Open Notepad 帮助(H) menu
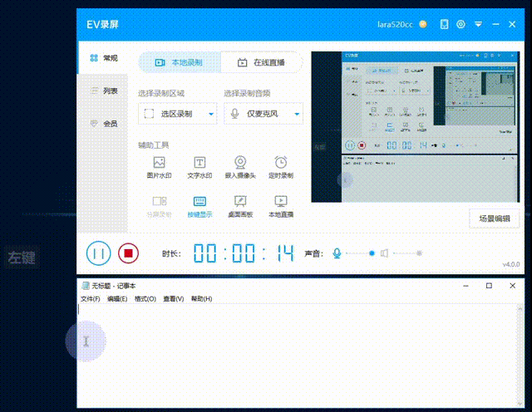This screenshot has width=532, height=412. [201, 299]
